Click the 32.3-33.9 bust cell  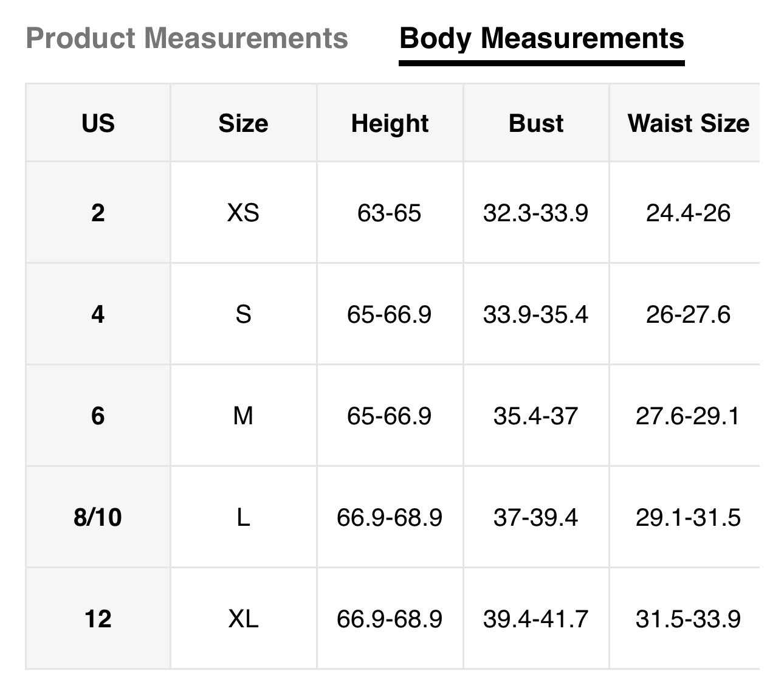point(535,213)
